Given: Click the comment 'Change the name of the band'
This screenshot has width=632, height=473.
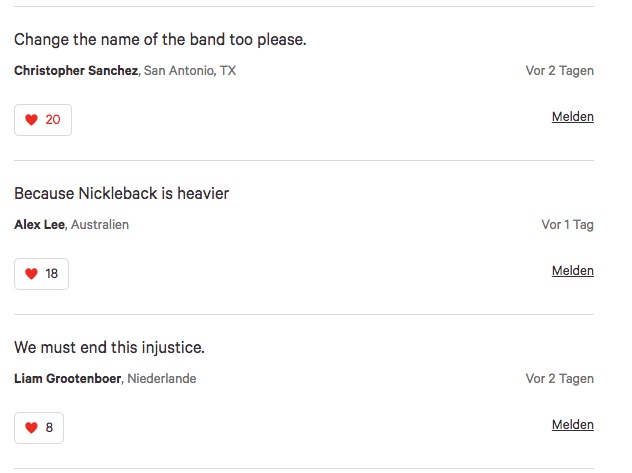Looking at the screenshot, I should pos(160,40).
